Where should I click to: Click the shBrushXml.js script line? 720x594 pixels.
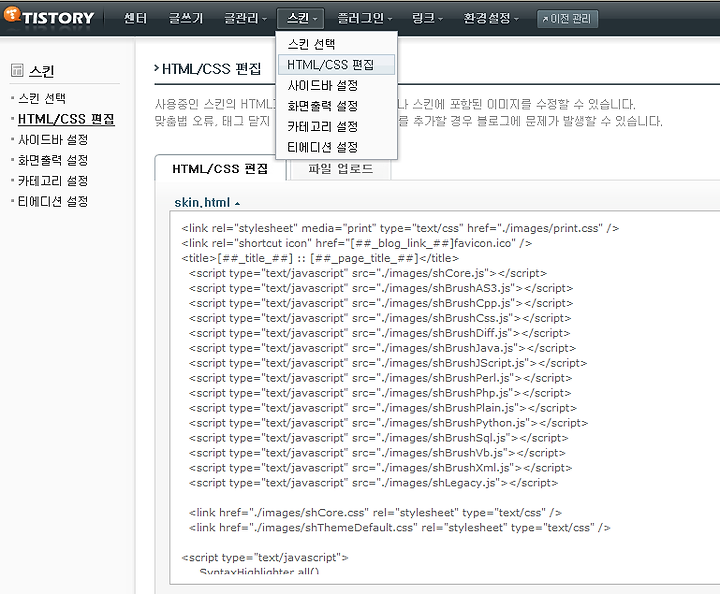point(380,468)
